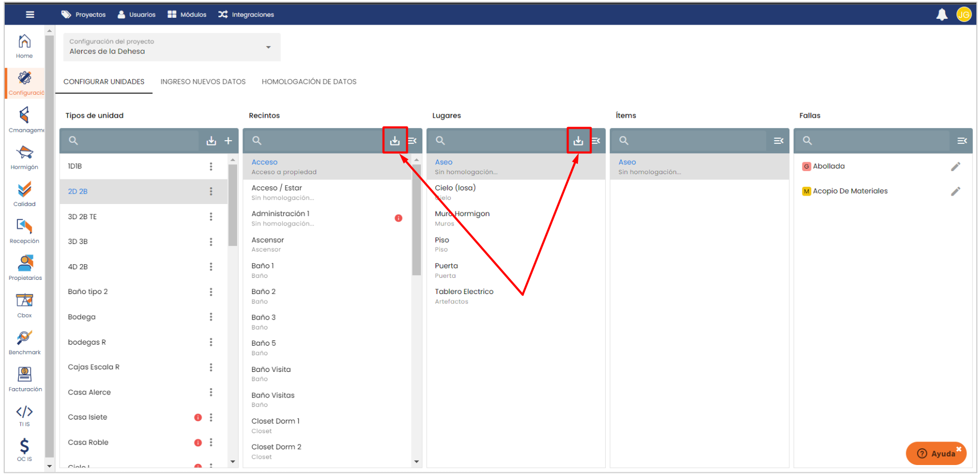Switch to INGRESO NUEVOS DATOS tab
980x476 pixels.
coord(203,82)
